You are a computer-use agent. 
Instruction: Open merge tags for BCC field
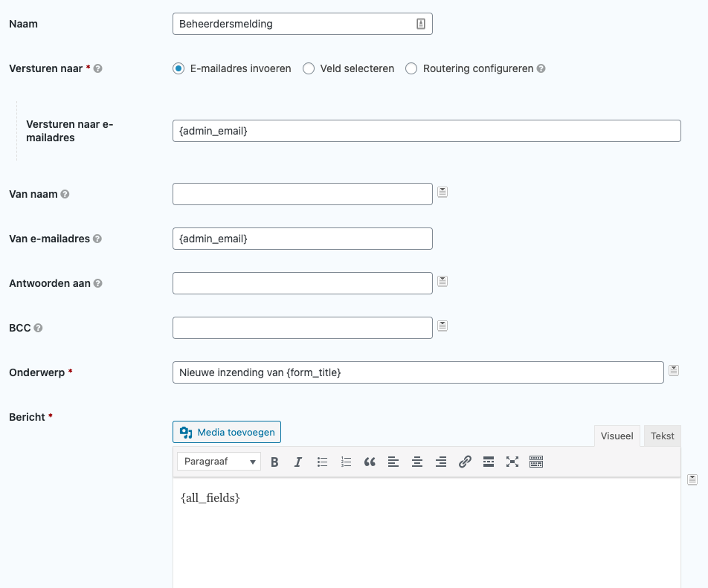click(x=442, y=326)
